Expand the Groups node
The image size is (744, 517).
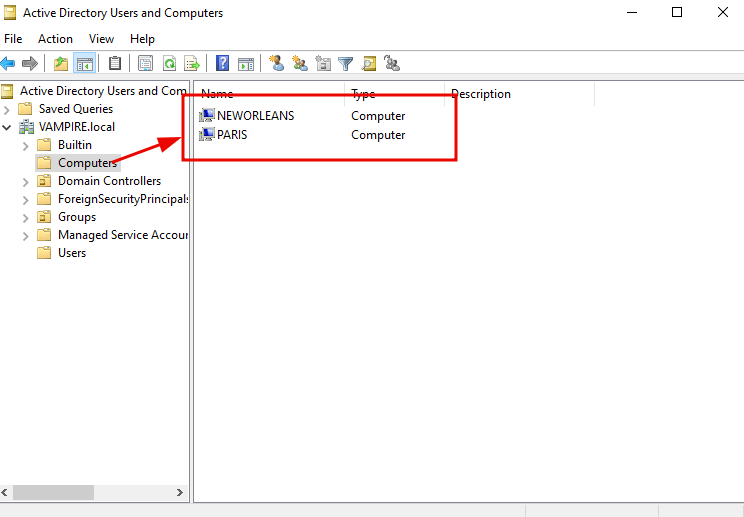coord(26,218)
